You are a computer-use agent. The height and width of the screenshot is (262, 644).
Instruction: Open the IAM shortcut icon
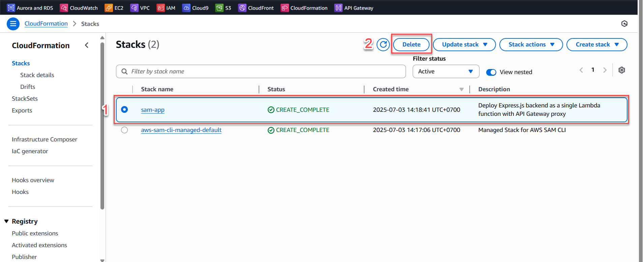pos(160,8)
